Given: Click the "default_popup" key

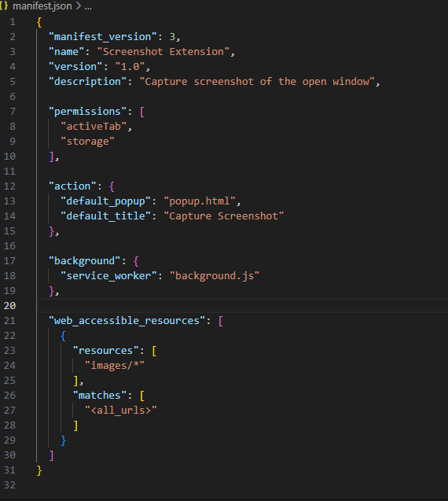Looking at the screenshot, I should pos(105,201).
